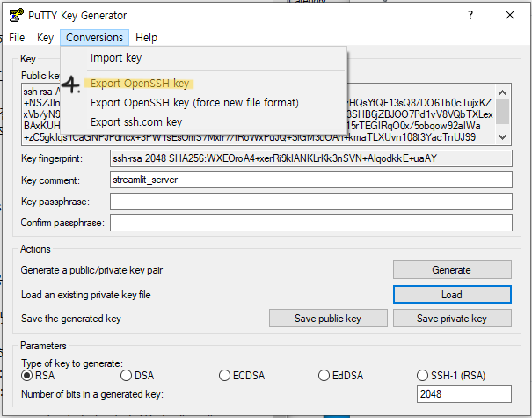The height and width of the screenshot is (418, 532).
Task: Focus the Key passphrase field
Action: [x=310, y=202]
